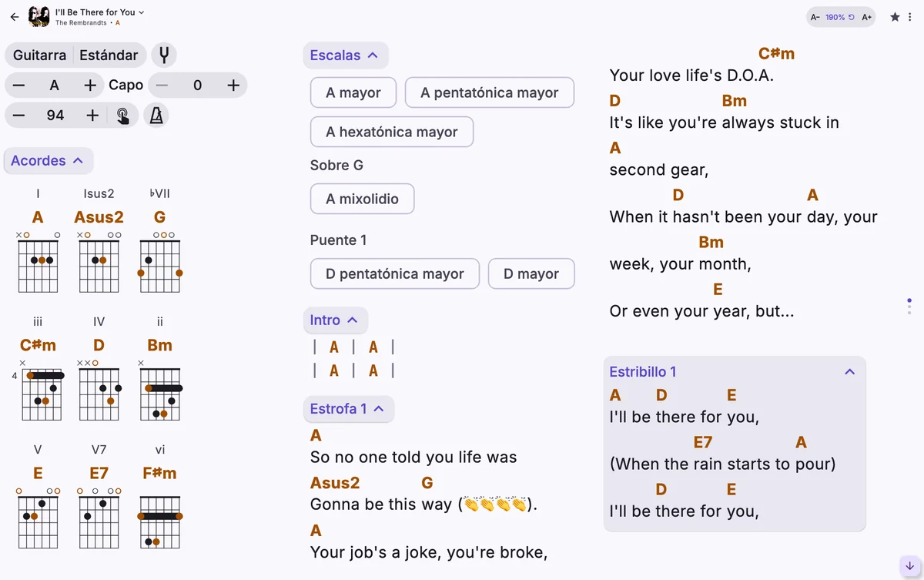Collapse the Estrofa 1 section
Image resolution: width=924 pixels, height=580 pixels.
348,409
